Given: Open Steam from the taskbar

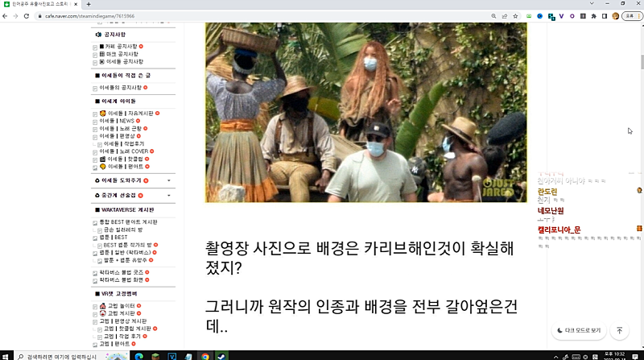Looking at the screenshot, I should coord(221,356).
